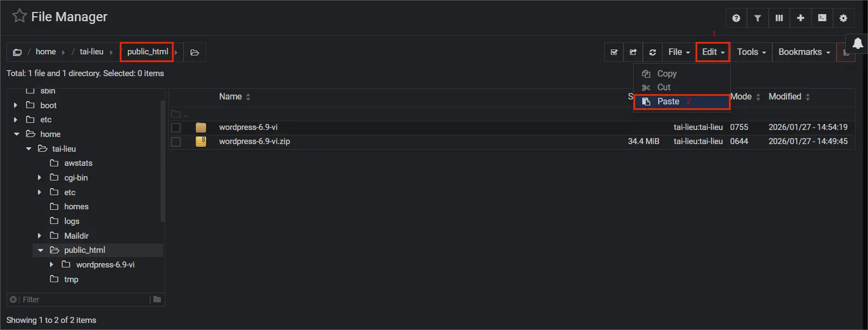Create new item using the plus icon
Screen dimensions: 868x330
800,18
